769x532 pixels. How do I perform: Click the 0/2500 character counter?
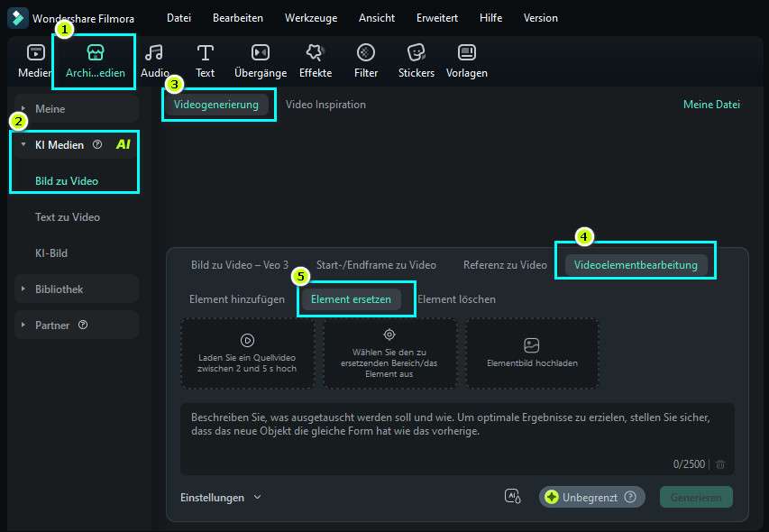coord(689,463)
